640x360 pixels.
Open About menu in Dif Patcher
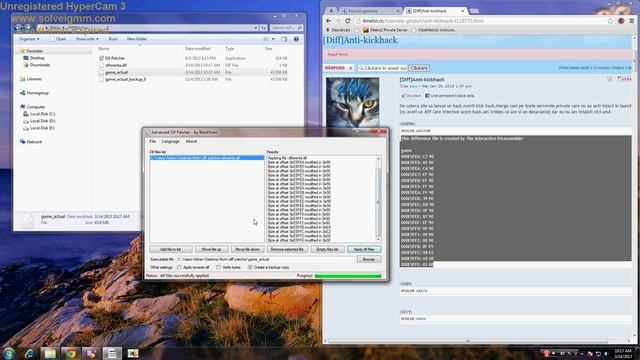pos(191,141)
